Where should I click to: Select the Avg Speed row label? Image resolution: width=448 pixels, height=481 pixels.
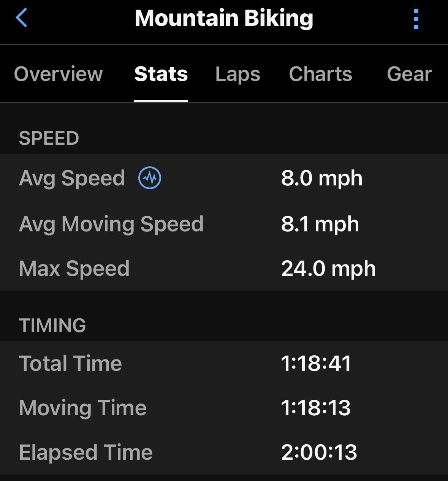pos(72,178)
